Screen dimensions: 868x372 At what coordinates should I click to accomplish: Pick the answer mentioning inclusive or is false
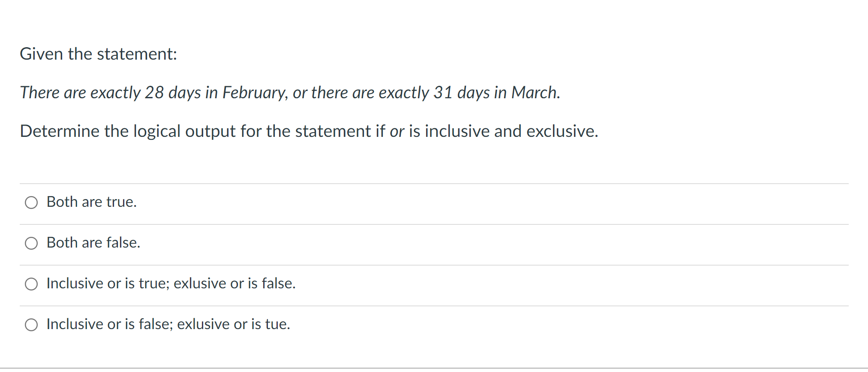pos(168,324)
